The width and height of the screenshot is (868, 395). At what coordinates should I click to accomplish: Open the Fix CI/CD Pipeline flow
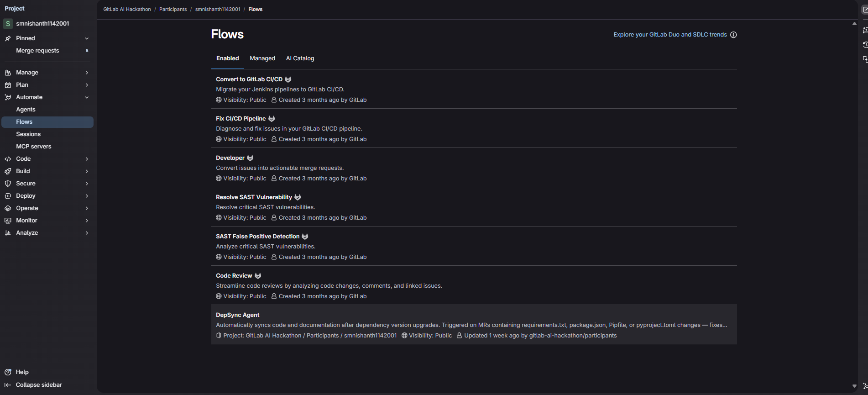click(x=241, y=119)
